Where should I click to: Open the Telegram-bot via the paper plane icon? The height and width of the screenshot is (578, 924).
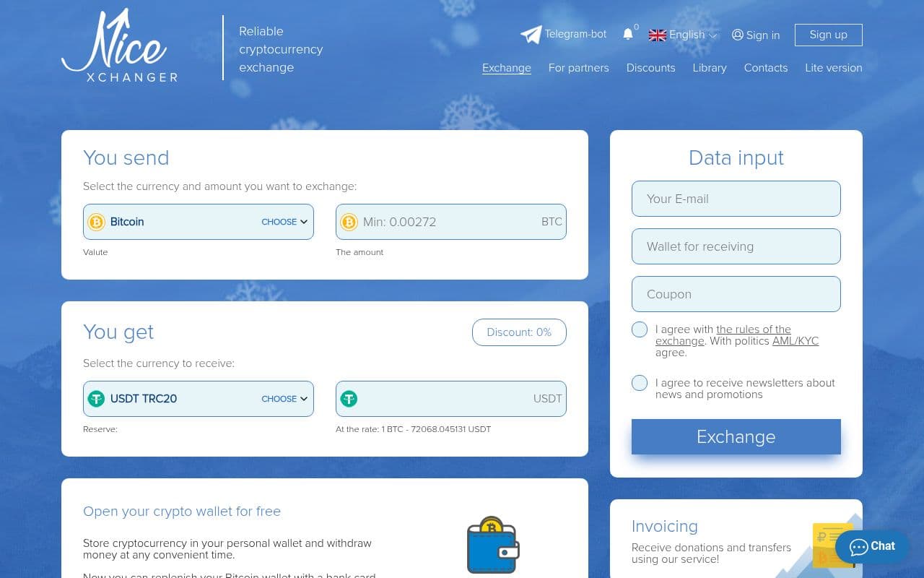[x=532, y=34]
